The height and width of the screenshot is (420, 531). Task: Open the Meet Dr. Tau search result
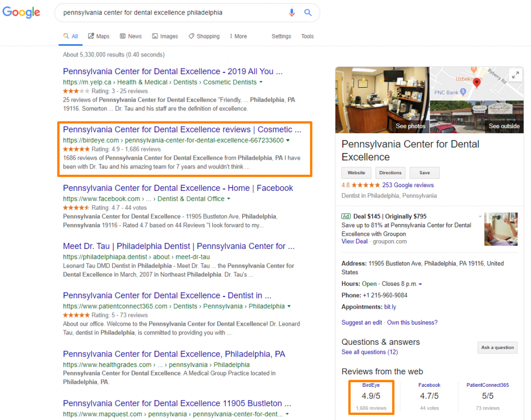coord(178,246)
